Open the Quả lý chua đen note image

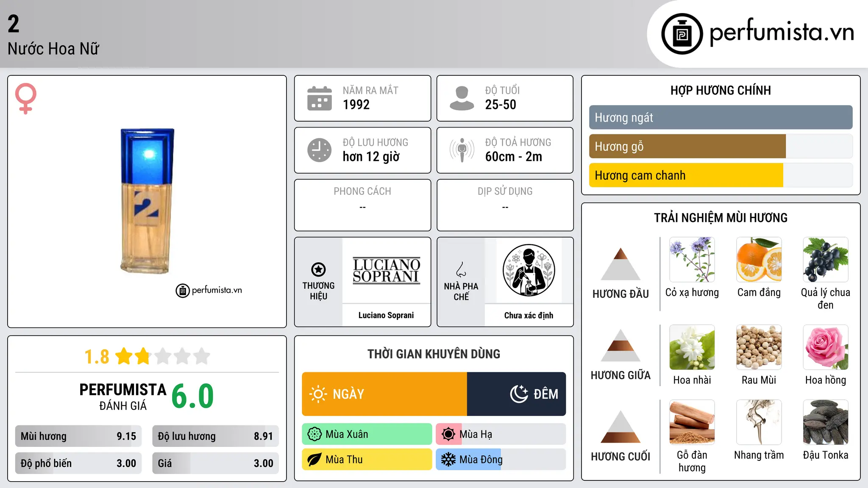[x=826, y=260]
